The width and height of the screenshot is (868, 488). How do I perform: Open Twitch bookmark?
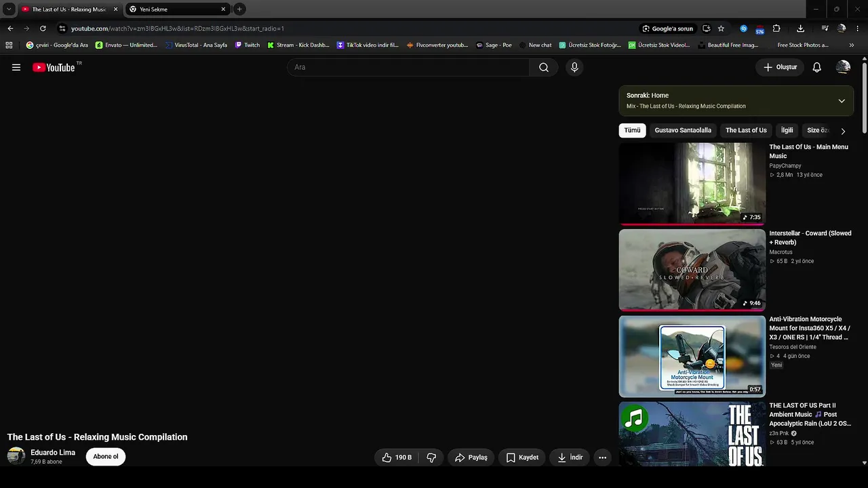point(248,45)
